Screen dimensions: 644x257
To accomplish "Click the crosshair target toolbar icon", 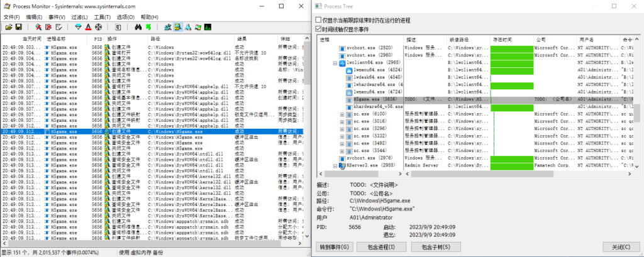I will click(98, 27).
